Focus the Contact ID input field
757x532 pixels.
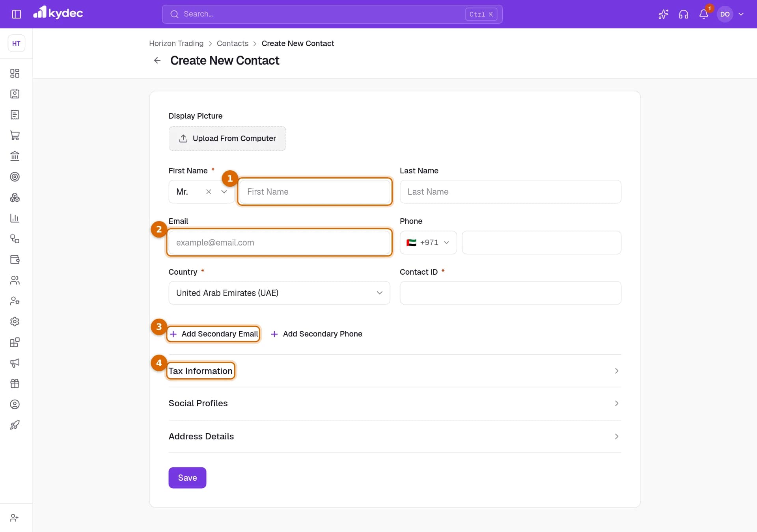511,293
